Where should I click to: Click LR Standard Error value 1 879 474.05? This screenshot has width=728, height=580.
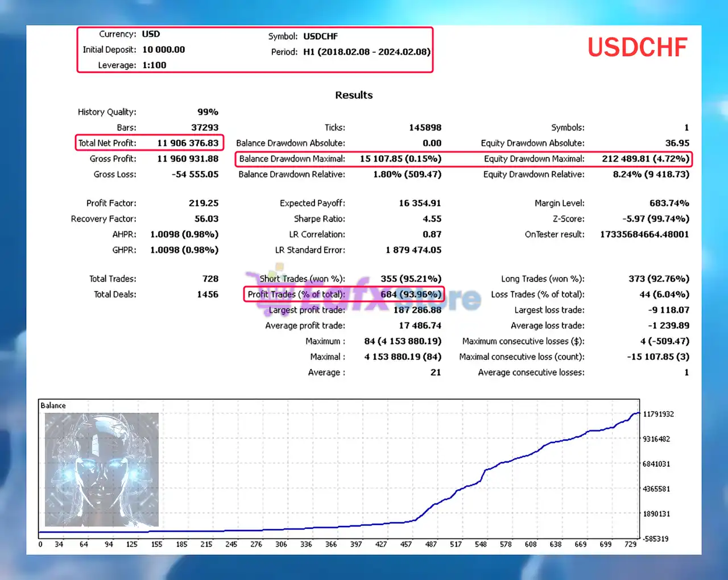pos(413,250)
